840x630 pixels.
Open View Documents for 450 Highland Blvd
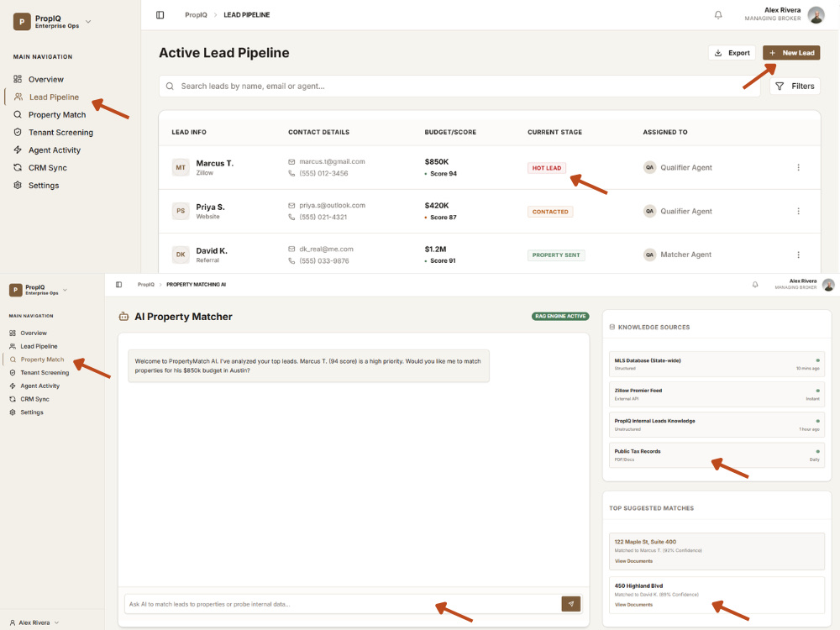633,605
